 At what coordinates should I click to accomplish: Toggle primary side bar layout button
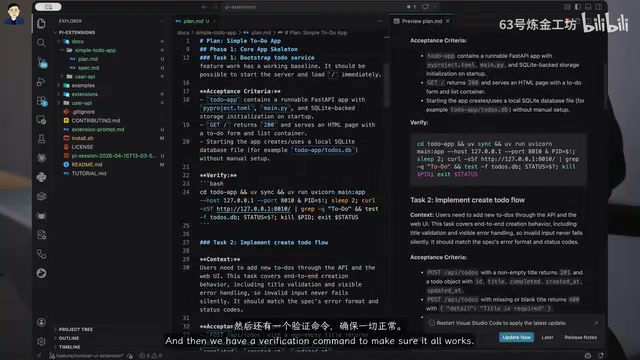pyautogui.click(x=578, y=7)
